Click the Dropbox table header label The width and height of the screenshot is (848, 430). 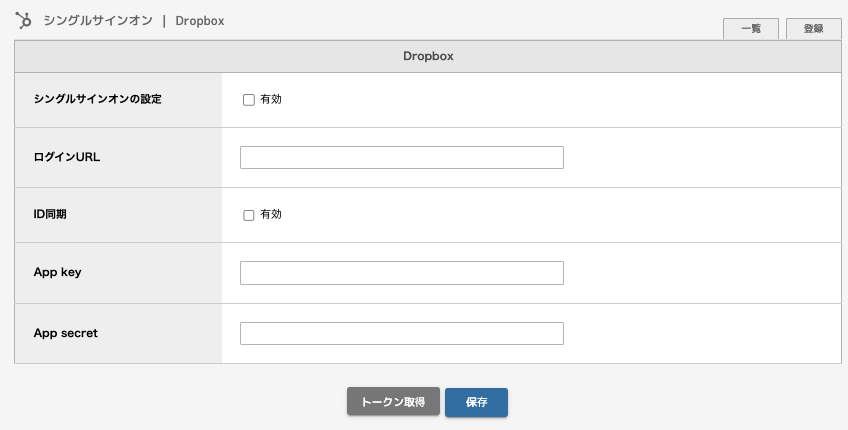click(428, 56)
